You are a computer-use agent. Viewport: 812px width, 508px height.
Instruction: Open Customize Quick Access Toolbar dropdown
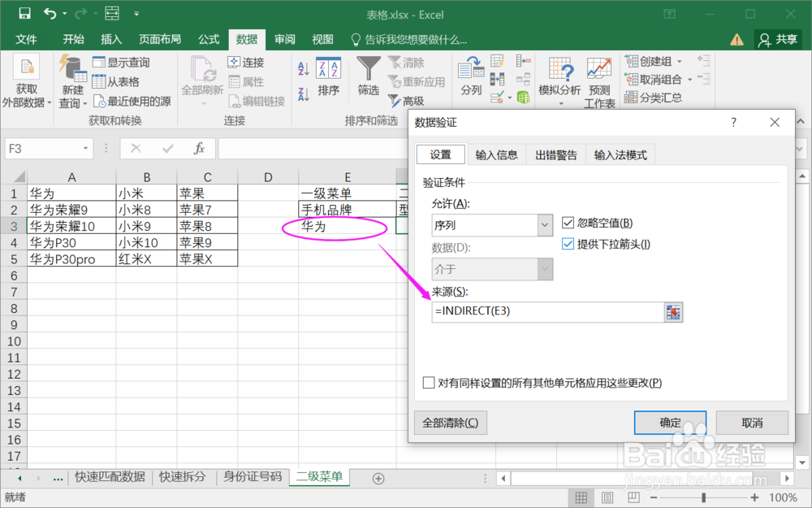coord(136,14)
